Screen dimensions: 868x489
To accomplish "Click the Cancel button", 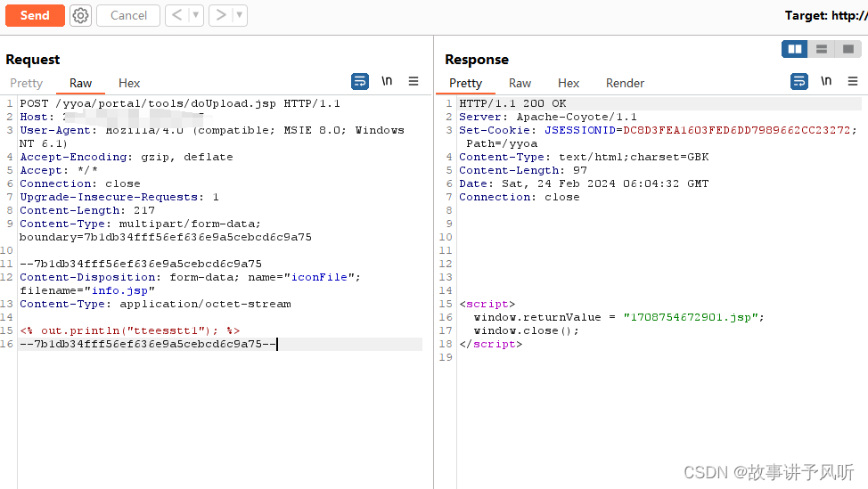I will tap(128, 15).
